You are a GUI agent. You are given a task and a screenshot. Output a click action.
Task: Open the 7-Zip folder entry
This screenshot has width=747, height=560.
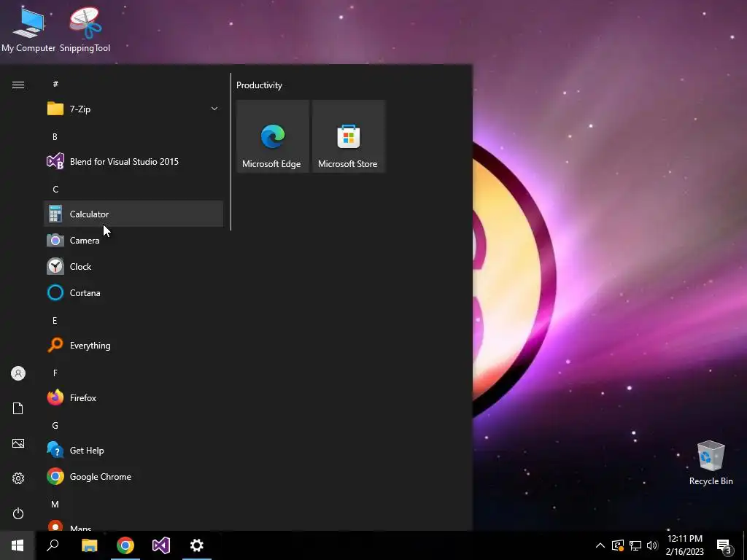tap(133, 109)
